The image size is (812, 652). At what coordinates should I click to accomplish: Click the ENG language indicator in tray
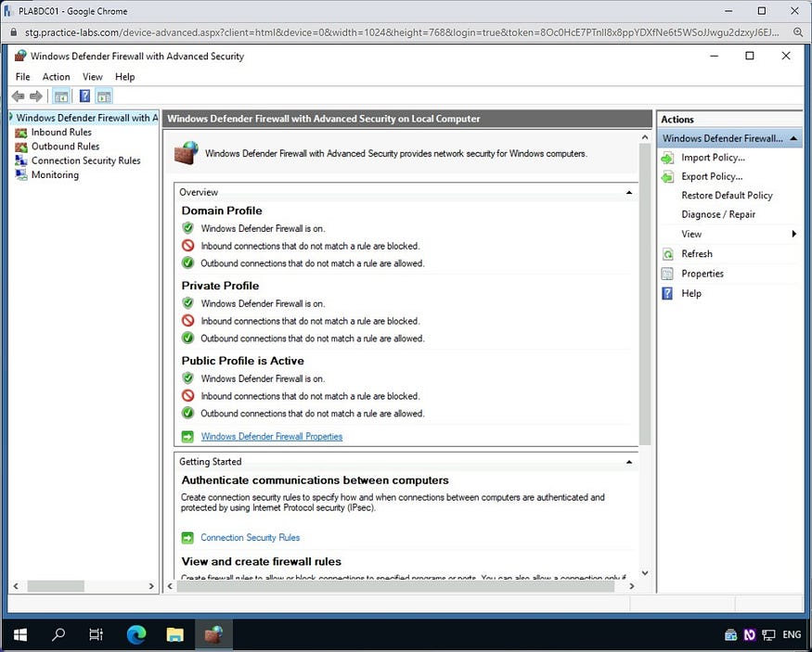[x=792, y=635]
